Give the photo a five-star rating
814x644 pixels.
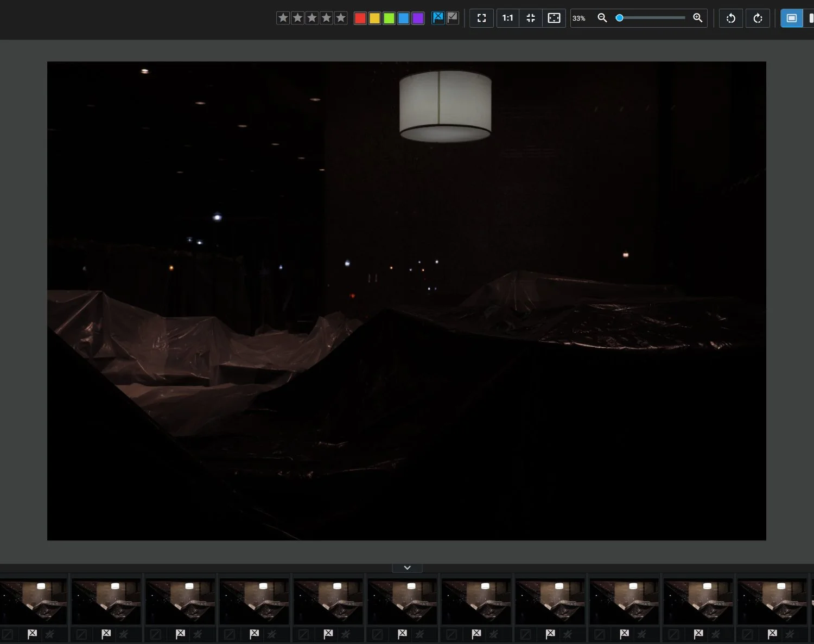pos(340,18)
